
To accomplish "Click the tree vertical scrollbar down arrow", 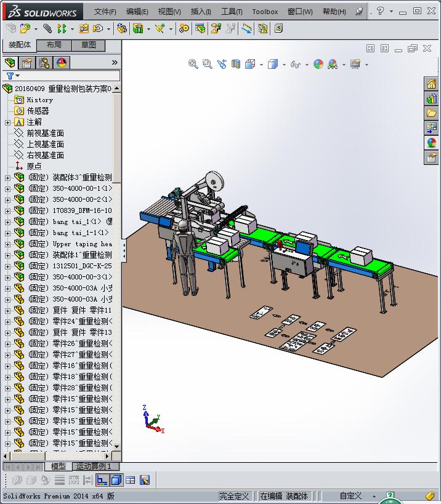I will point(117,447).
